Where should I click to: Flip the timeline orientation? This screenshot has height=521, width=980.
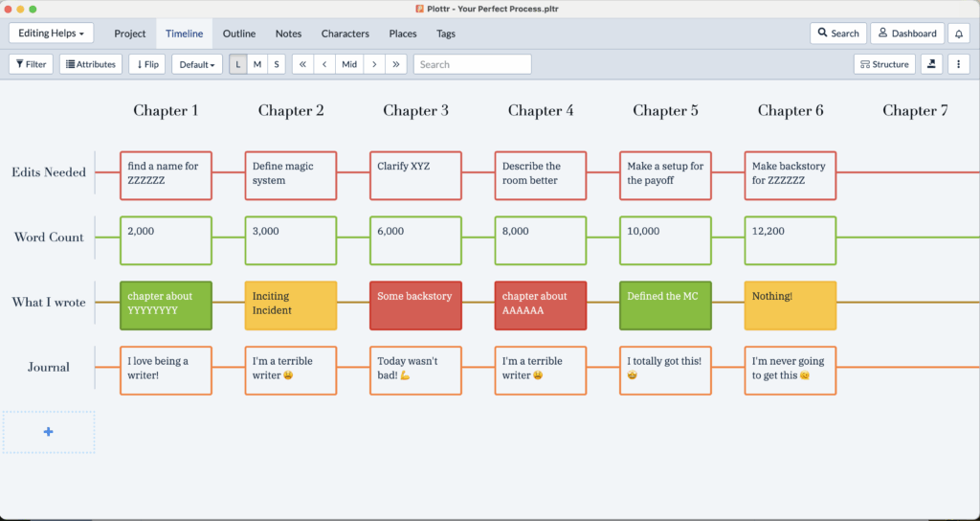point(146,64)
